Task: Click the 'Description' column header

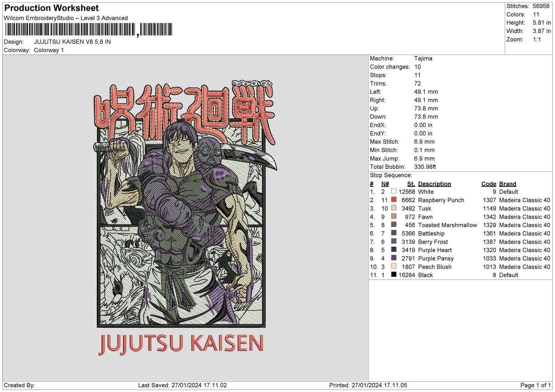Action: 434,184
